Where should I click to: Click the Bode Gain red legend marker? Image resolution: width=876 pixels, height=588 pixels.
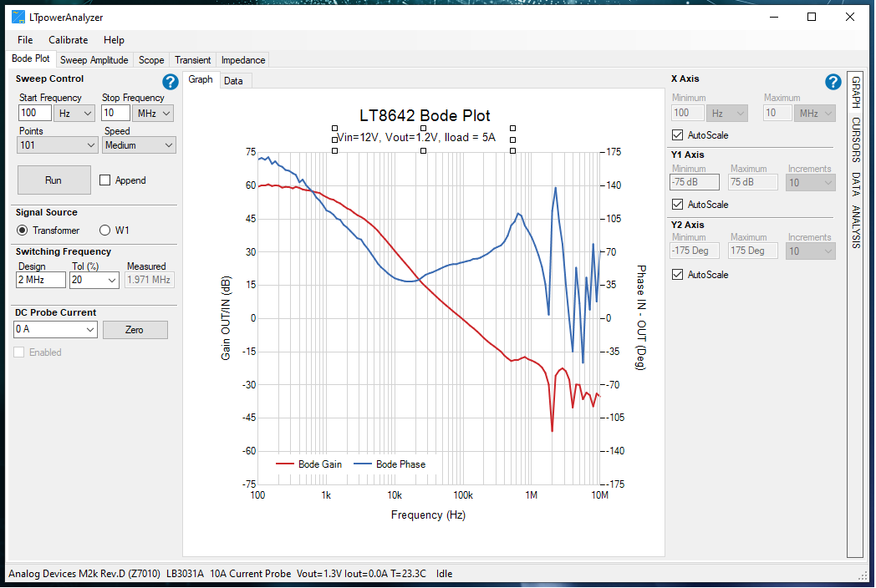pos(285,464)
